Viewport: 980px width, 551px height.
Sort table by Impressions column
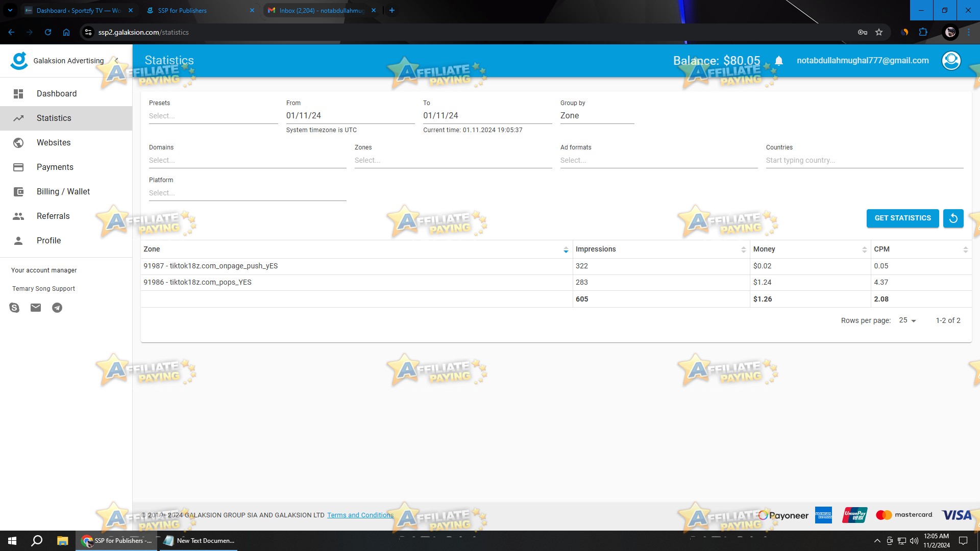(x=661, y=249)
